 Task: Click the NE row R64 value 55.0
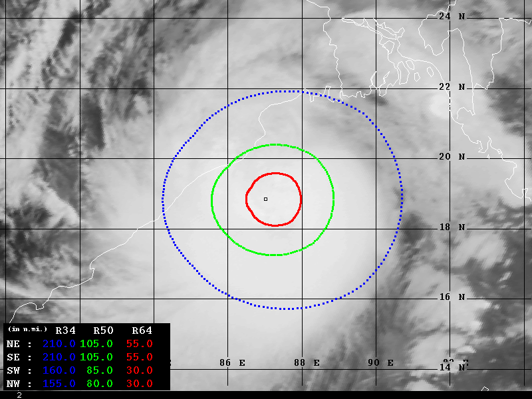pos(139,344)
